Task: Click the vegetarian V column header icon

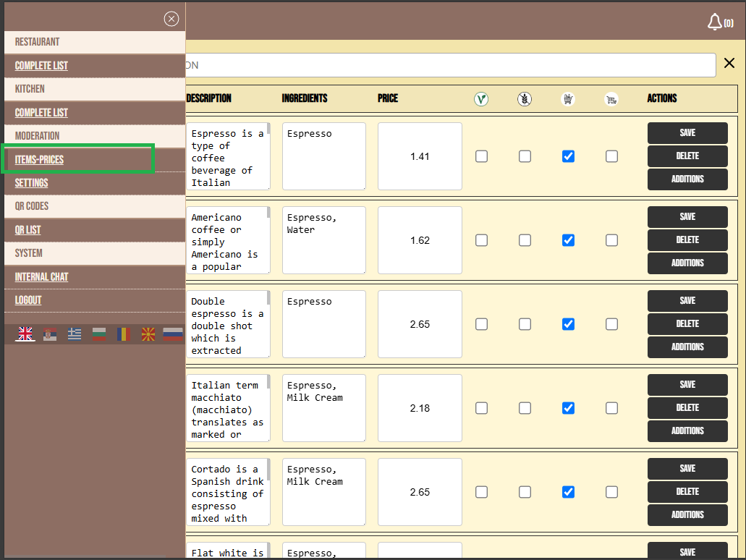Action: coord(481,99)
